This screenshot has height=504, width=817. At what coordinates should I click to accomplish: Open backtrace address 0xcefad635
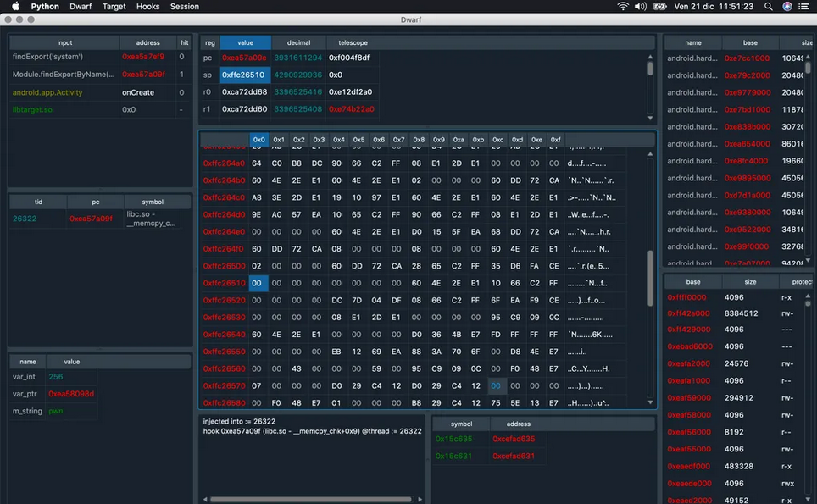(x=514, y=440)
